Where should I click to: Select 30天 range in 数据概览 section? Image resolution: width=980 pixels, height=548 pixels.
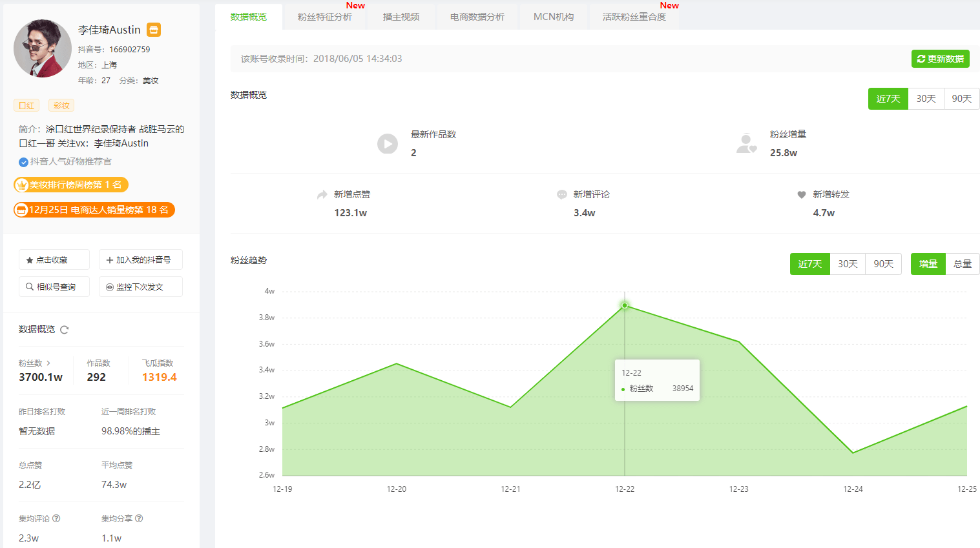(x=926, y=99)
